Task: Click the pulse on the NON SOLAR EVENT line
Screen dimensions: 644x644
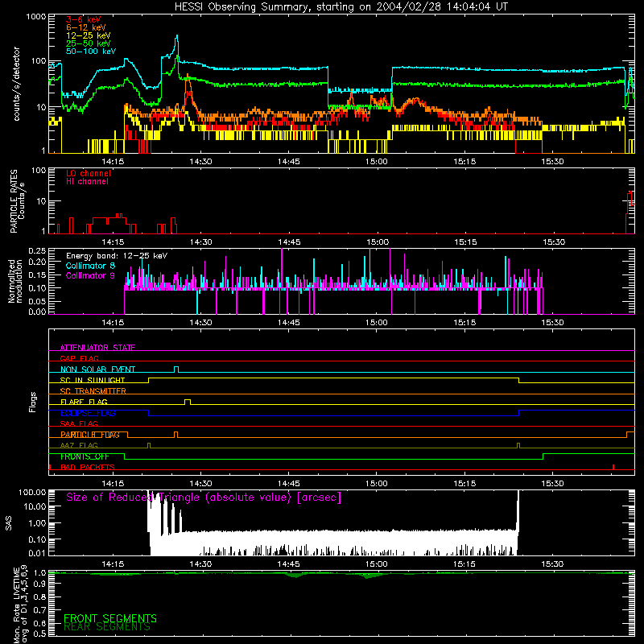Action: pyautogui.click(x=176, y=369)
